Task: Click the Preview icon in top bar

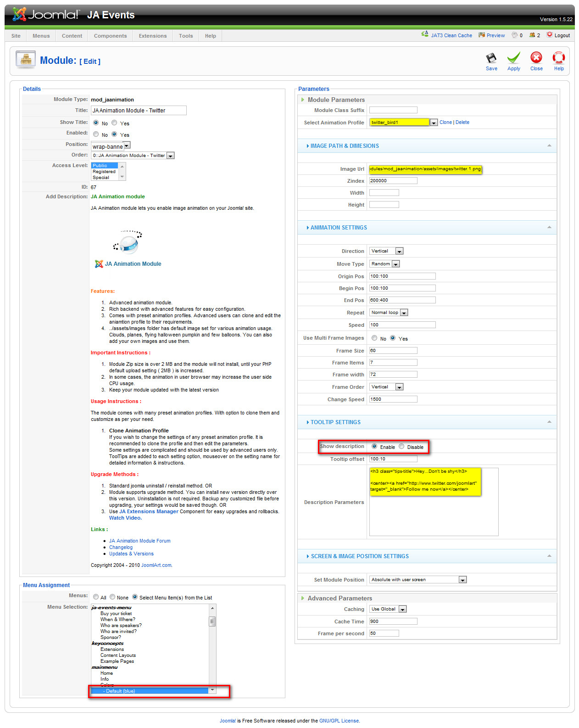Action: [x=481, y=35]
